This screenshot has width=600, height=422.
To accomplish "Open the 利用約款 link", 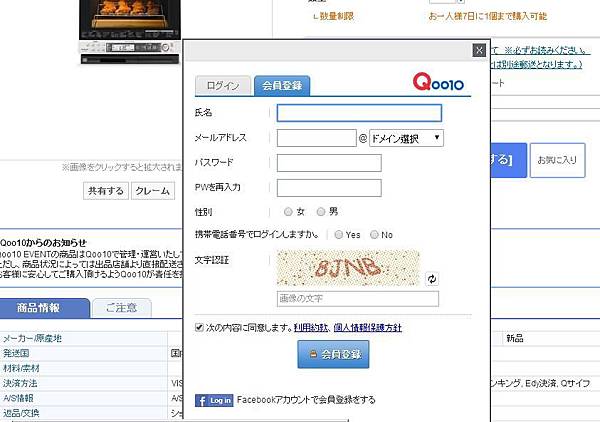I will coord(311,327).
